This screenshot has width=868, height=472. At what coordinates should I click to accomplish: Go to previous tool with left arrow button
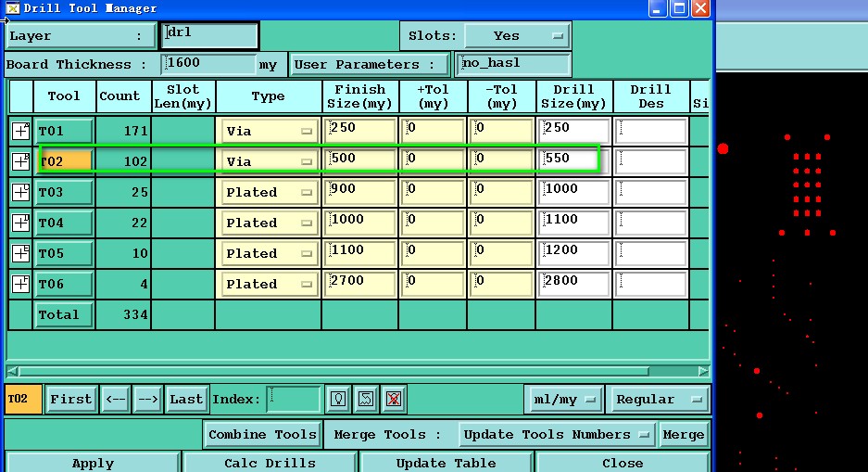point(116,400)
